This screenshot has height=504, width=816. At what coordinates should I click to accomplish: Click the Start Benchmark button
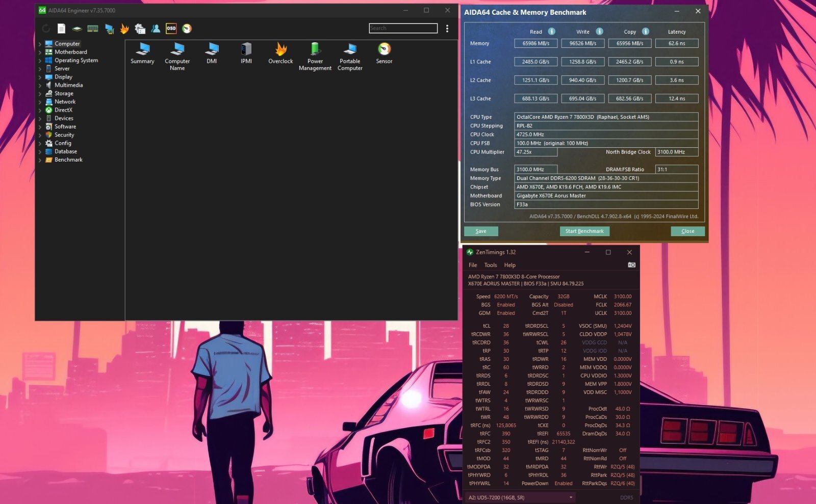click(584, 231)
